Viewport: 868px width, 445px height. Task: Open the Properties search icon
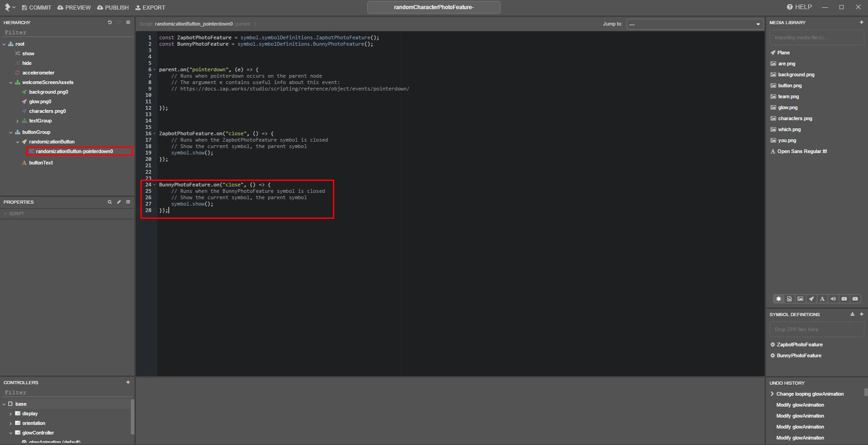110,202
